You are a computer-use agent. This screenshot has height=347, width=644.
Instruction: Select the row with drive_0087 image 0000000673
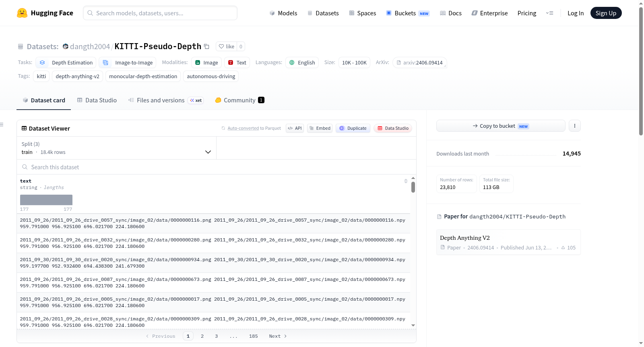point(213,283)
